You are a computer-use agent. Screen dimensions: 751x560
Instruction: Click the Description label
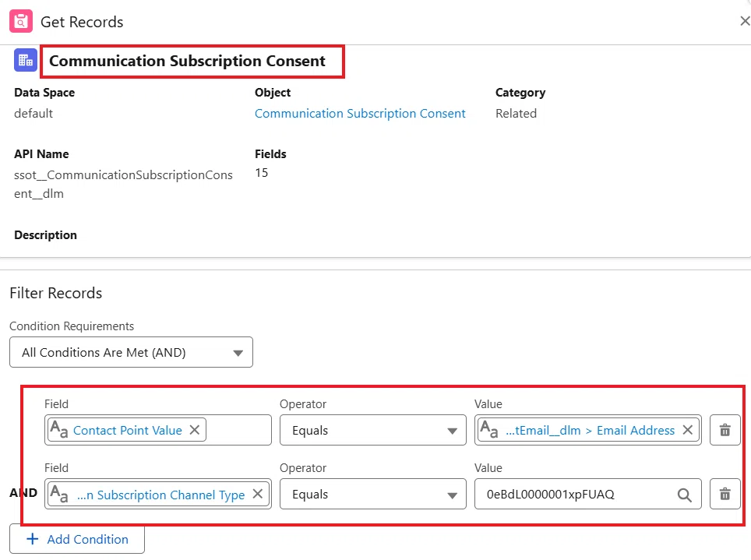(45, 234)
